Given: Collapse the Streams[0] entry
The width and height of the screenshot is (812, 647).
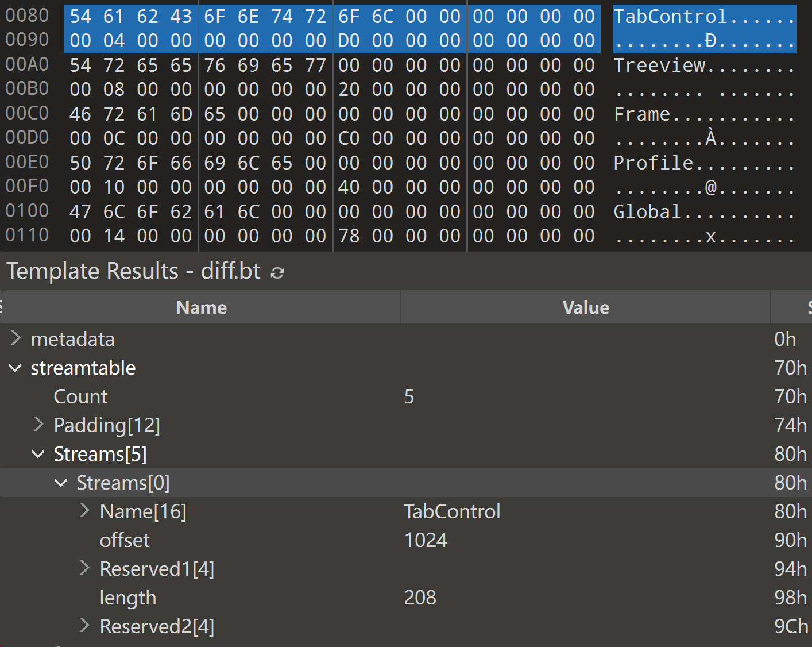Looking at the screenshot, I should point(61,483).
